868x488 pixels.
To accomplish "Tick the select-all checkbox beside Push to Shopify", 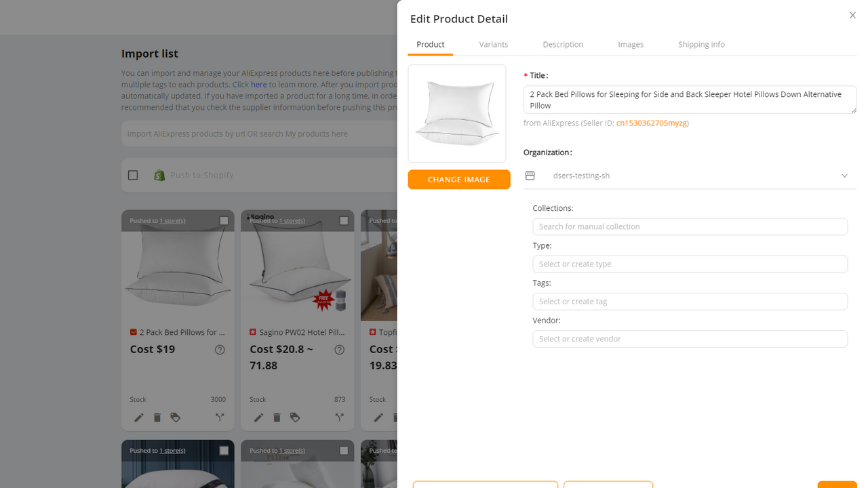I will pyautogui.click(x=133, y=175).
